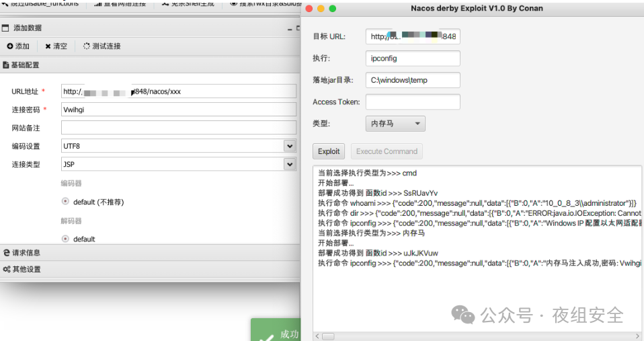644x341 pixels.
Task: Focus the empty 网站备注 field
Action: coord(179,128)
